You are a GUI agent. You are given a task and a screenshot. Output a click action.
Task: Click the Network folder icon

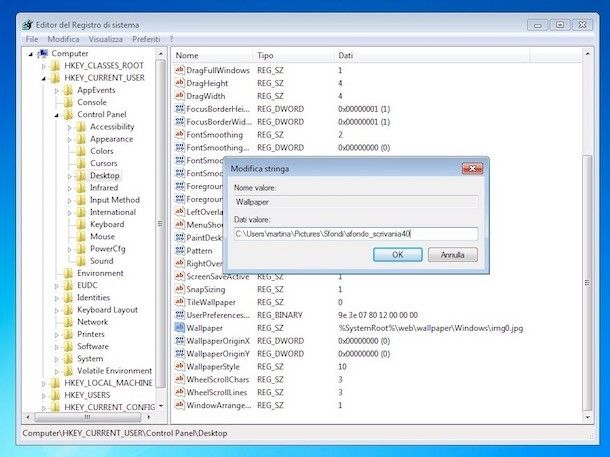click(68, 322)
